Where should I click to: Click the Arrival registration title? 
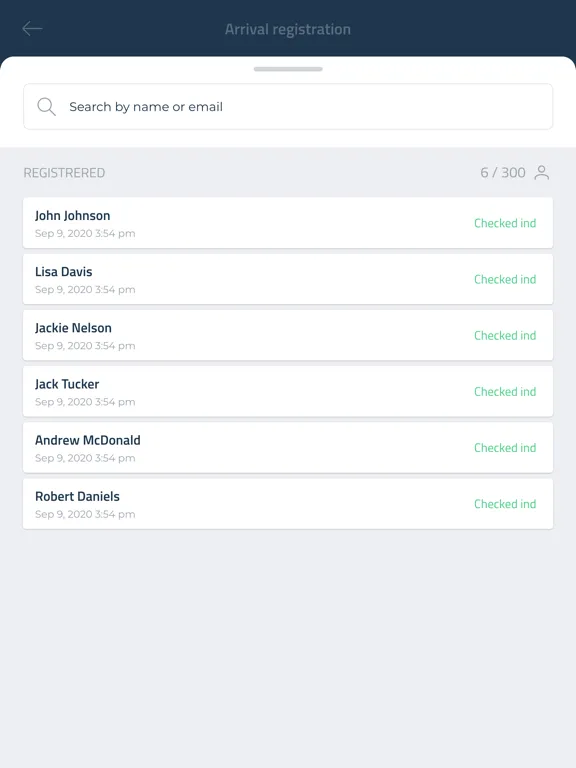coord(288,29)
